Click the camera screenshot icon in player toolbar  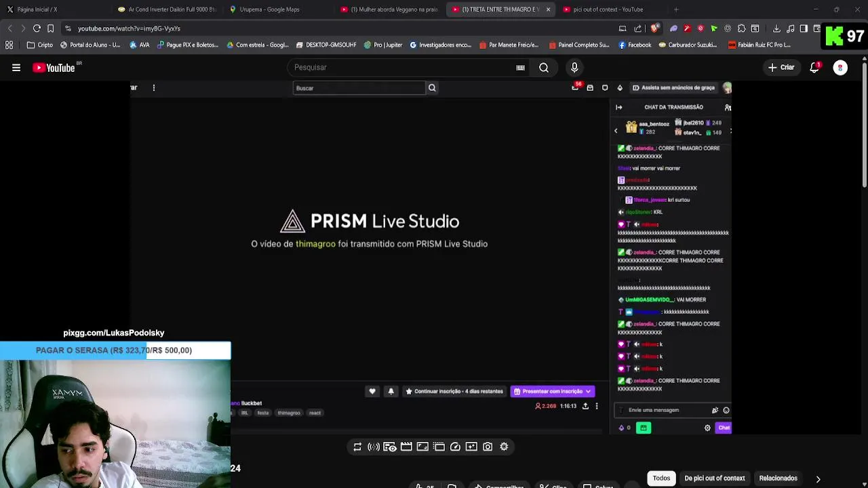(x=488, y=447)
